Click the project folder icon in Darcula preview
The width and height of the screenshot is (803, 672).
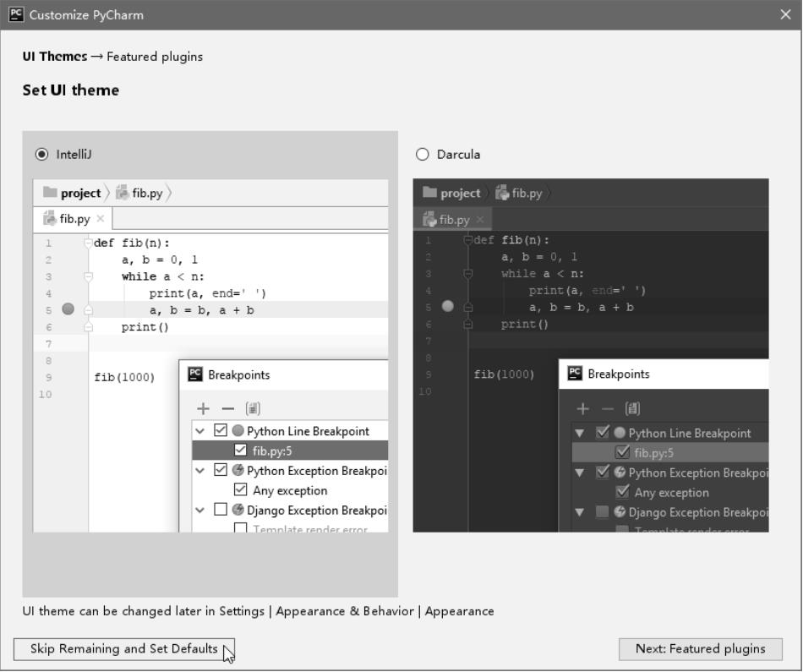coord(430,193)
